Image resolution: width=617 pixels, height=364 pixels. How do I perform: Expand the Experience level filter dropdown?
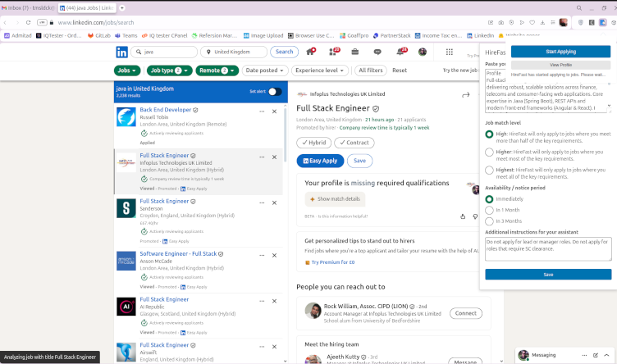[x=321, y=71]
